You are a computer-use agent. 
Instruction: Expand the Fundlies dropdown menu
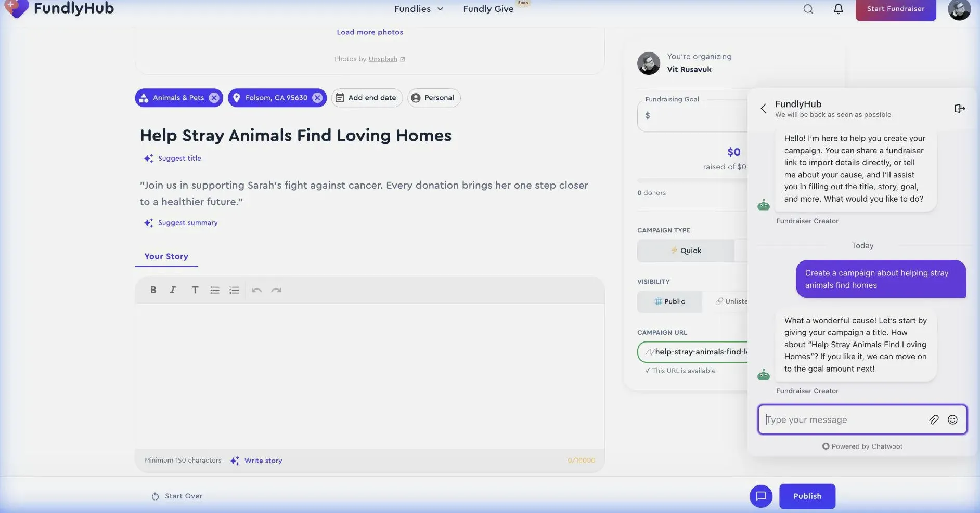[418, 9]
